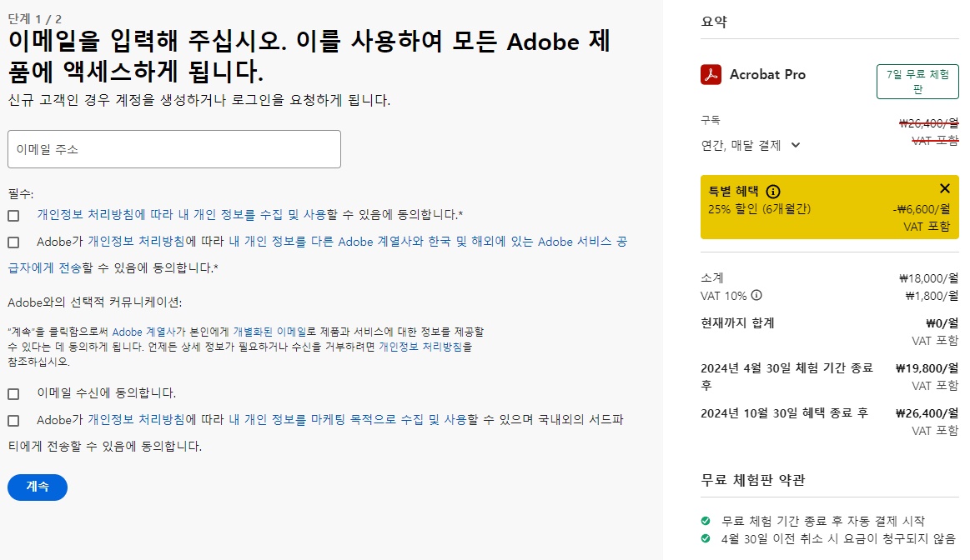Click the blue 계속 button
The height and width of the screenshot is (560, 970).
(x=37, y=487)
